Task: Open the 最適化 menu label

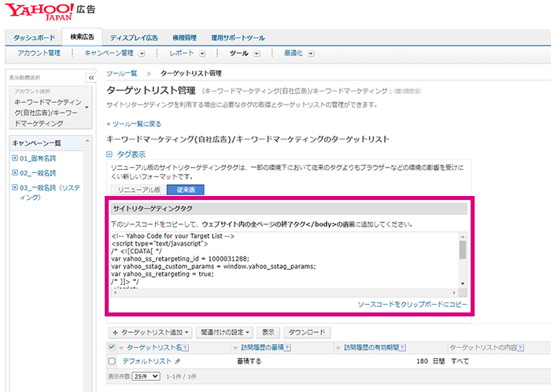Action: pyautogui.click(x=294, y=53)
